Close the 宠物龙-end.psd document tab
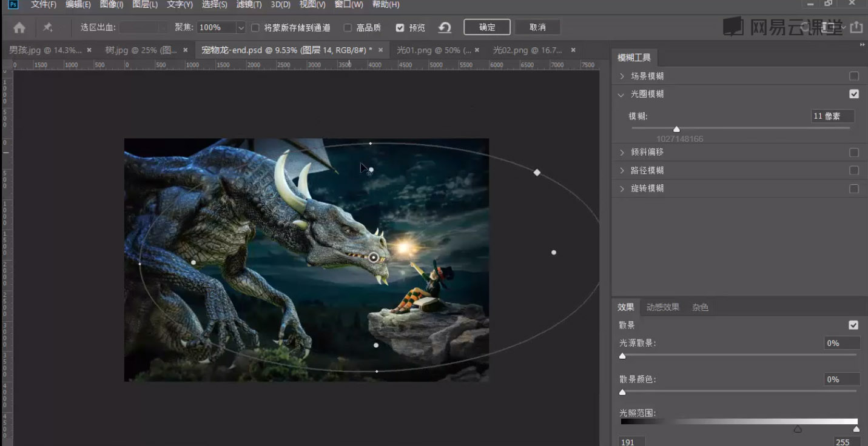The image size is (868, 446). [x=381, y=50]
